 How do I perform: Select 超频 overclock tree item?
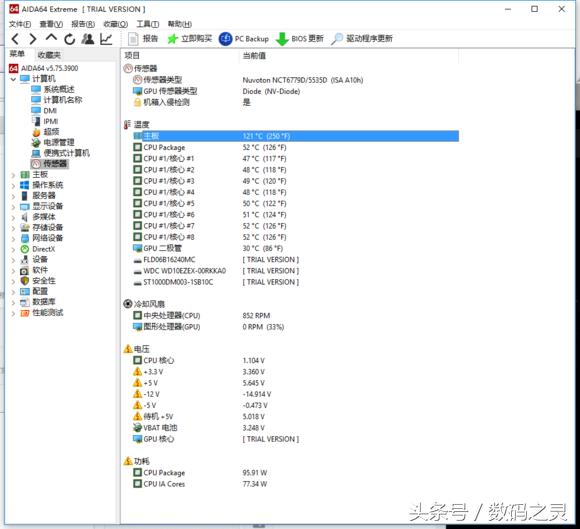point(46,132)
